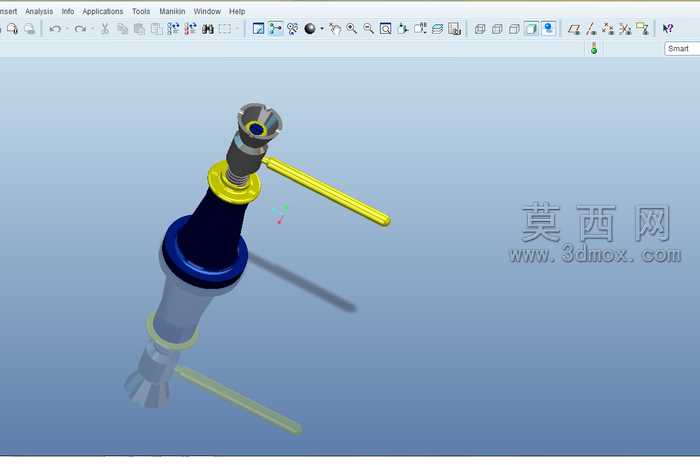Click the dashed selection box icon
Image resolution: width=700 pixels, height=465 pixels.
coord(225,29)
